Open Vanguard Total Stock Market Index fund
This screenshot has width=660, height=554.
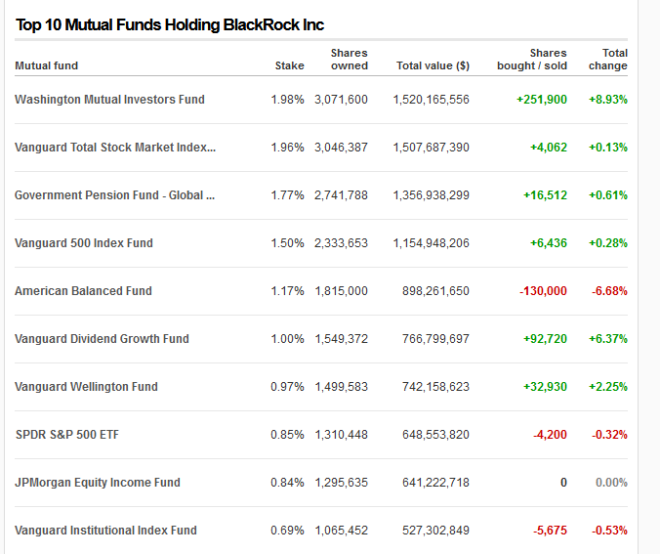coord(115,148)
